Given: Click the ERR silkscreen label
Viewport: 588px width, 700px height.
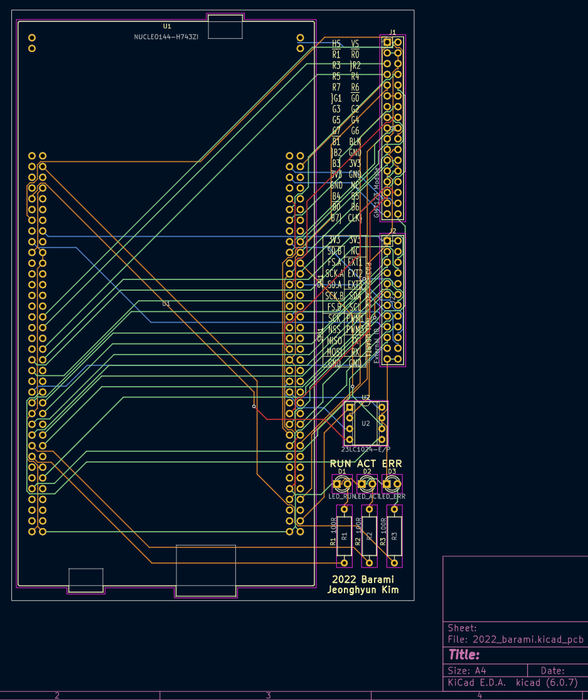Looking at the screenshot, I should [392, 463].
